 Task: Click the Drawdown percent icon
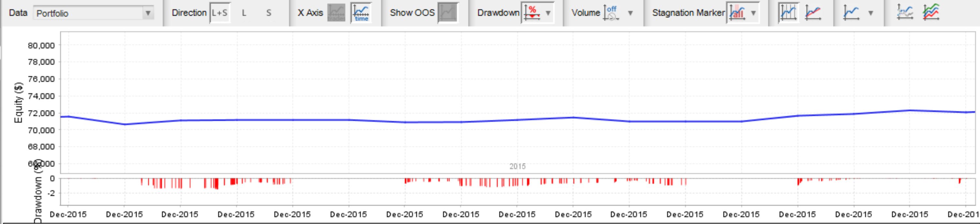tap(532, 12)
